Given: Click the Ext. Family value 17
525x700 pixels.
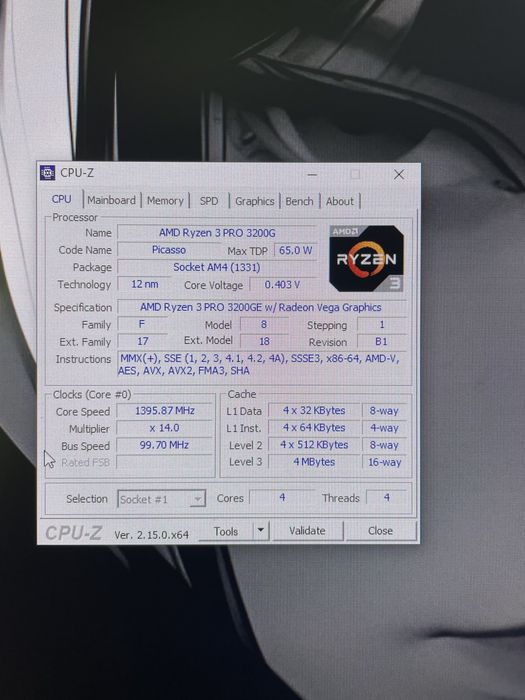Looking at the screenshot, I should [142, 342].
